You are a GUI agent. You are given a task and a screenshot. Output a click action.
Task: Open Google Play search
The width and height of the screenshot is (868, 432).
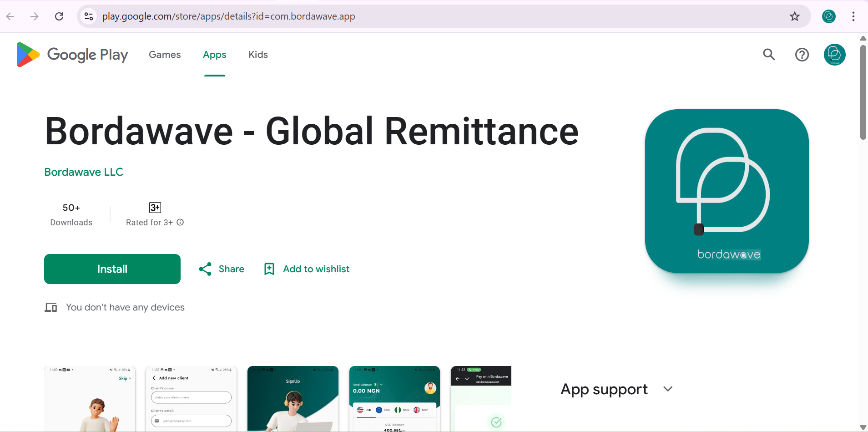tap(769, 55)
